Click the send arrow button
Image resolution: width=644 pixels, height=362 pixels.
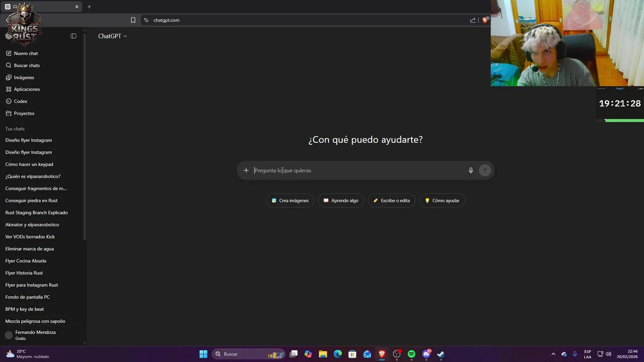(485, 170)
